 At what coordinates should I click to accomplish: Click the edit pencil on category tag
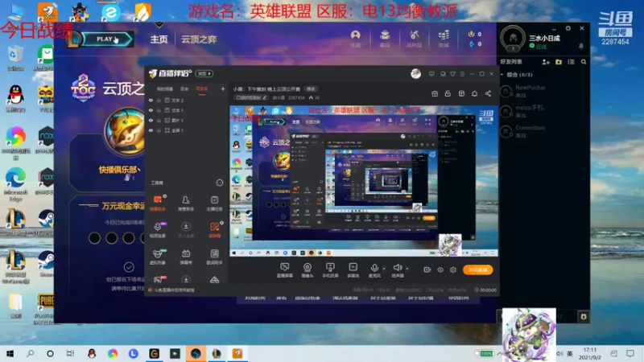[265, 97]
